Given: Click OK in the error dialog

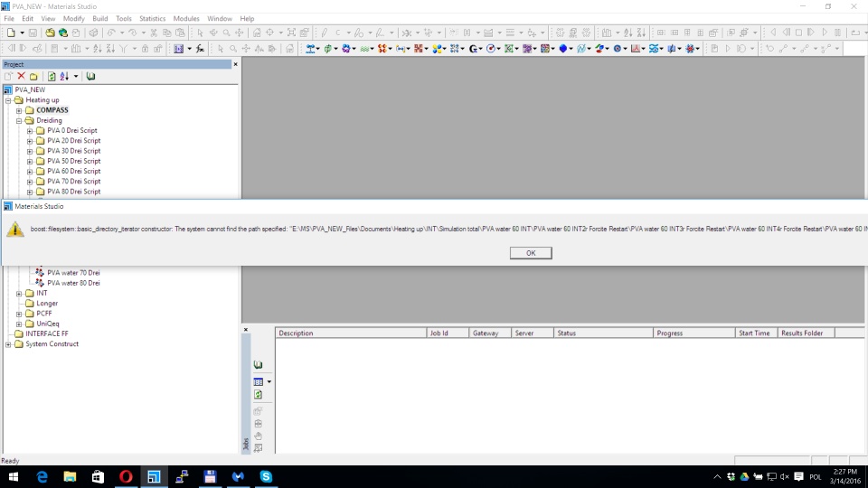Looking at the screenshot, I should point(531,253).
